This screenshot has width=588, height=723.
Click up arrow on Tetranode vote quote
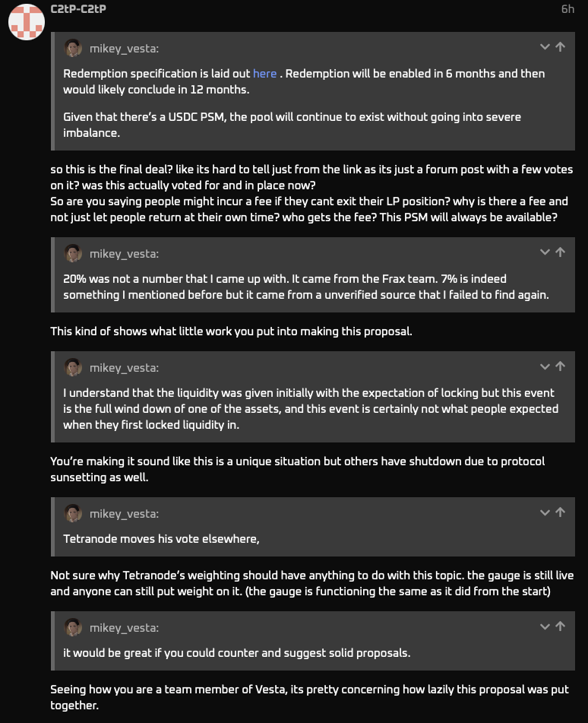coord(561,512)
